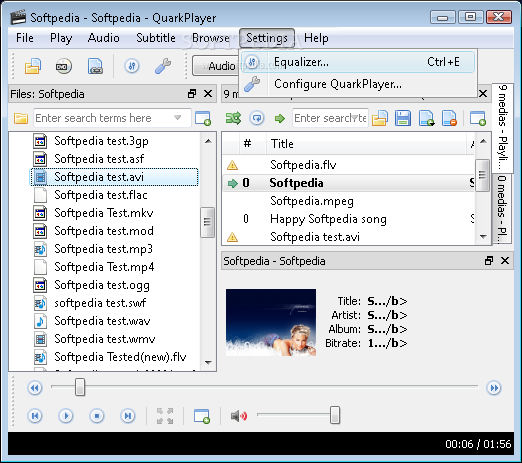Click new playlist window icon in playlist toolbar
This screenshot has height=463, width=522.
pyautogui.click(x=478, y=118)
